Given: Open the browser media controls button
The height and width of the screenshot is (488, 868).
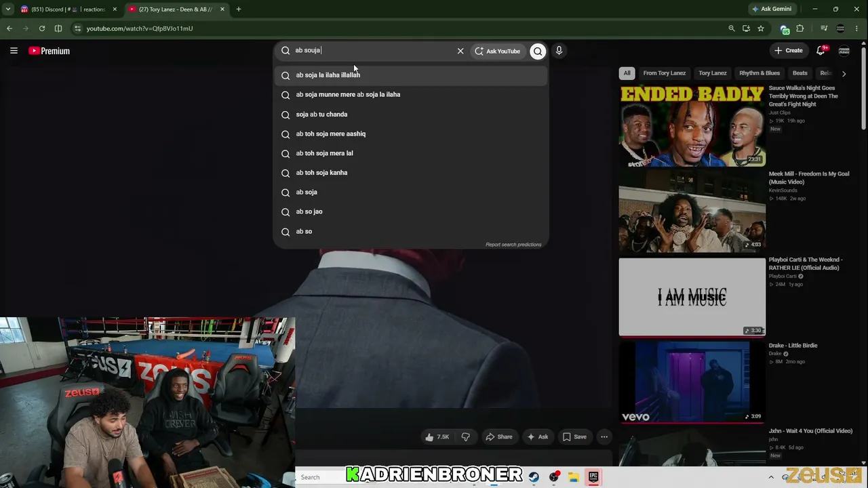Looking at the screenshot, I should point(824,28).
